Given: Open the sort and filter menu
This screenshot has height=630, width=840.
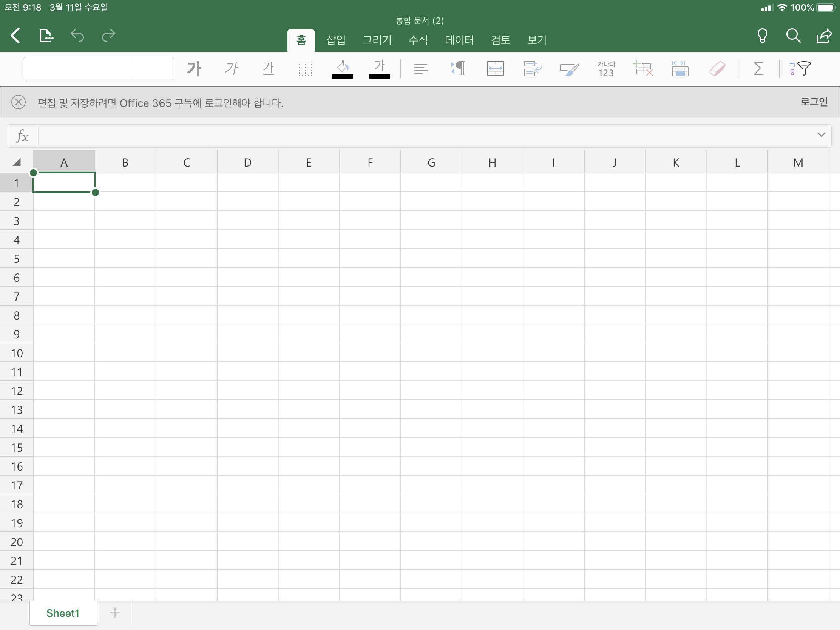Looking at the screenshot, I should (x=800, y=69).
